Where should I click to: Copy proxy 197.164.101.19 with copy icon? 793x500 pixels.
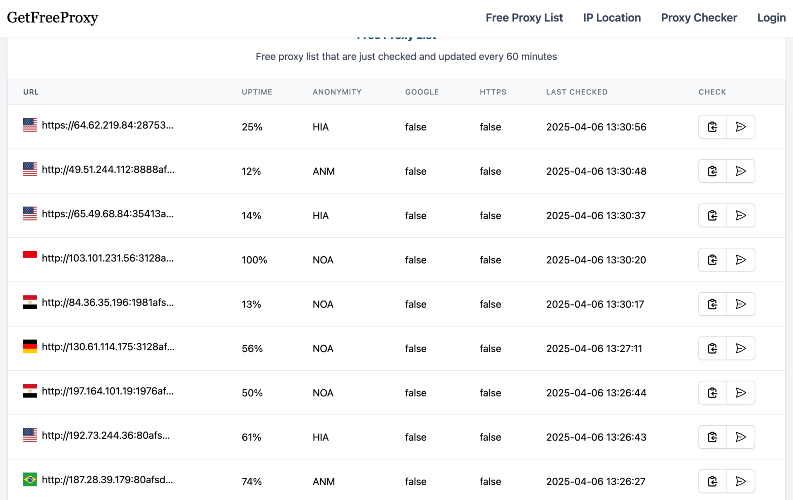(712, 393)
